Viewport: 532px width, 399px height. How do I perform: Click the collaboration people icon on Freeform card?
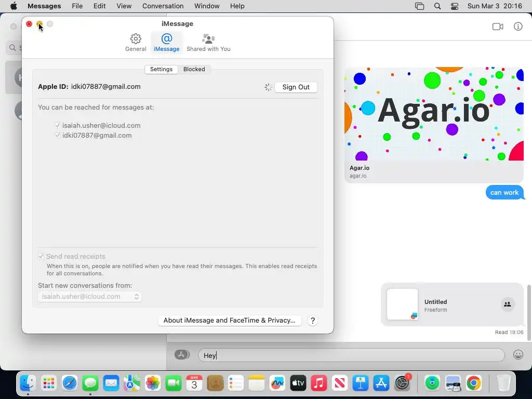[508, 304]
